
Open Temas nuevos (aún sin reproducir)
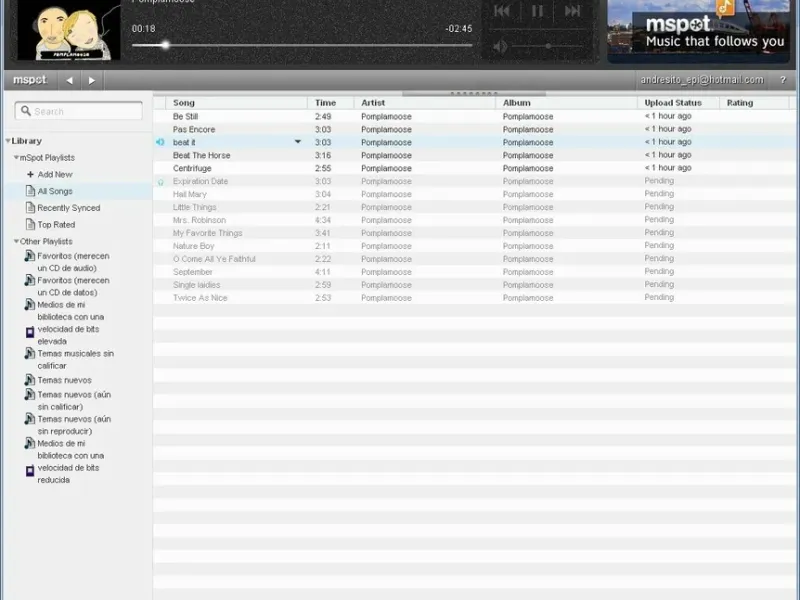click(x=74, y=425)
